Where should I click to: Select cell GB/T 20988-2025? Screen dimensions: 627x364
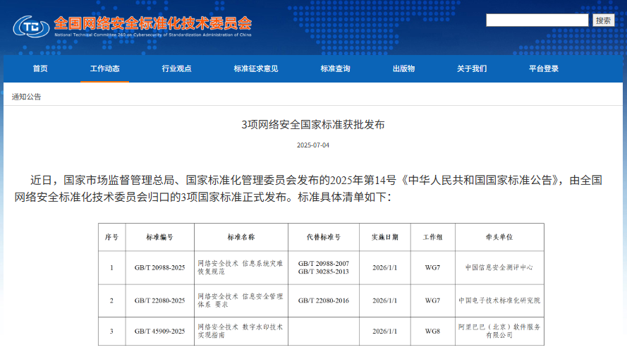click(159, 267)
